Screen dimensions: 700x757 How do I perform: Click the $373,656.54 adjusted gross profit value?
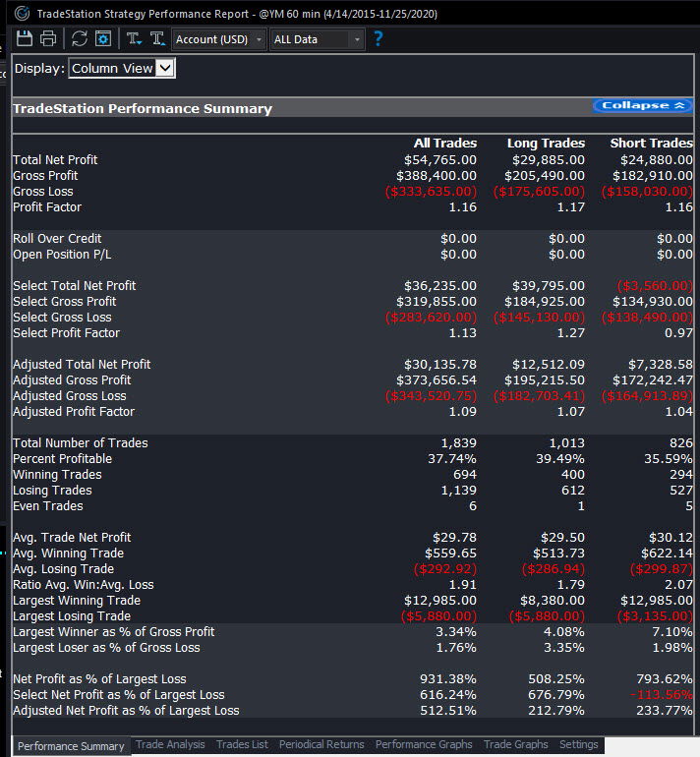pos(437,379)
